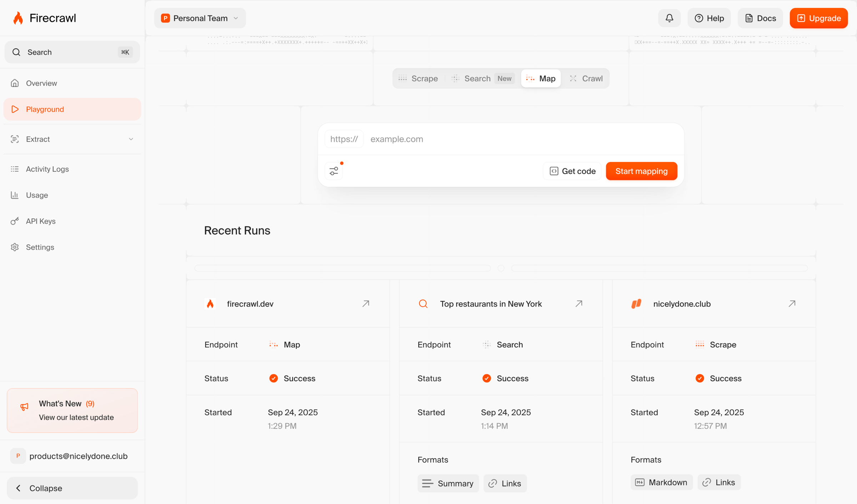This screenshot has width=857, height=504.
Task: Click the sidebar search magnifier icon
Action: 16,52
